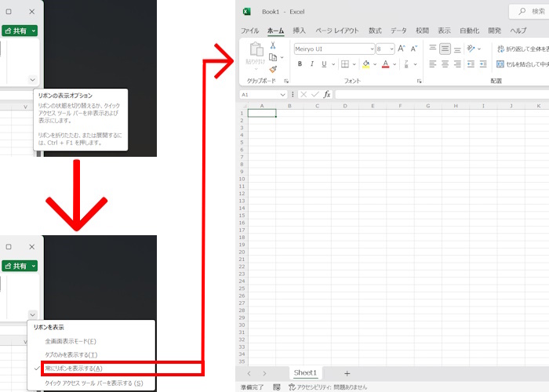Click the Orientation (text angle) icon
This screenshot has height=392, width=549.
(x=471, y=49)
